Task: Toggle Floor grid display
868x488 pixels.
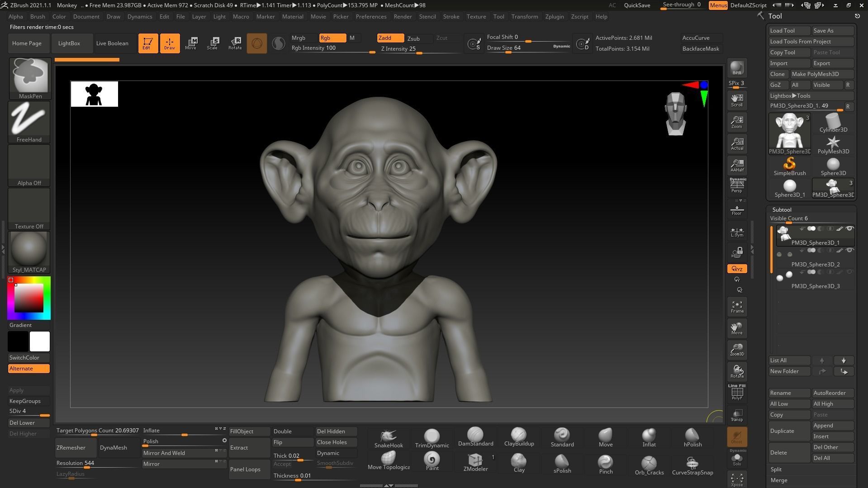Action: click(x=737, y=210)
